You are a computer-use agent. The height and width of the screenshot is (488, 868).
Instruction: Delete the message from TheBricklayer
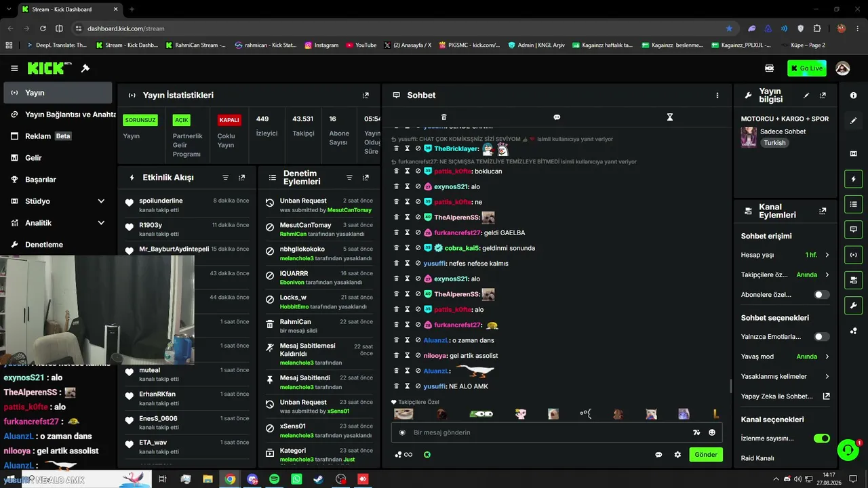pyautogui.click(x=397, y=148)
